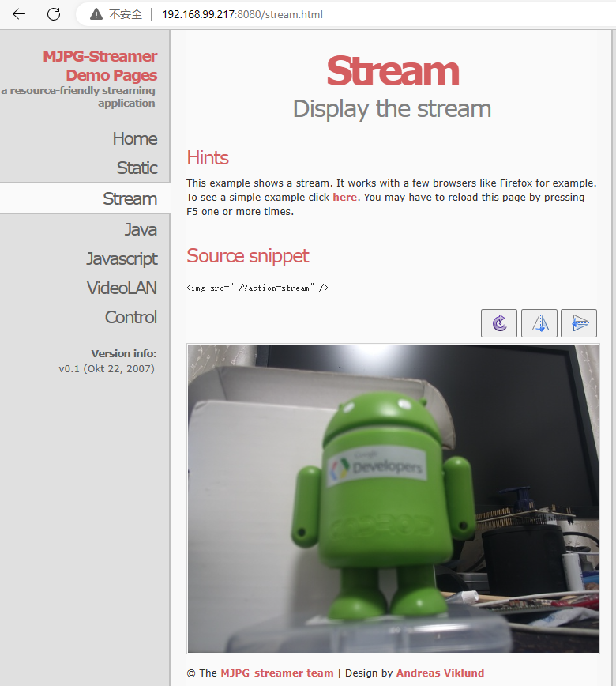Screen dimensions: 616x686
Task: Click the 'Source snippet' heading
Action: click(248, 256)
